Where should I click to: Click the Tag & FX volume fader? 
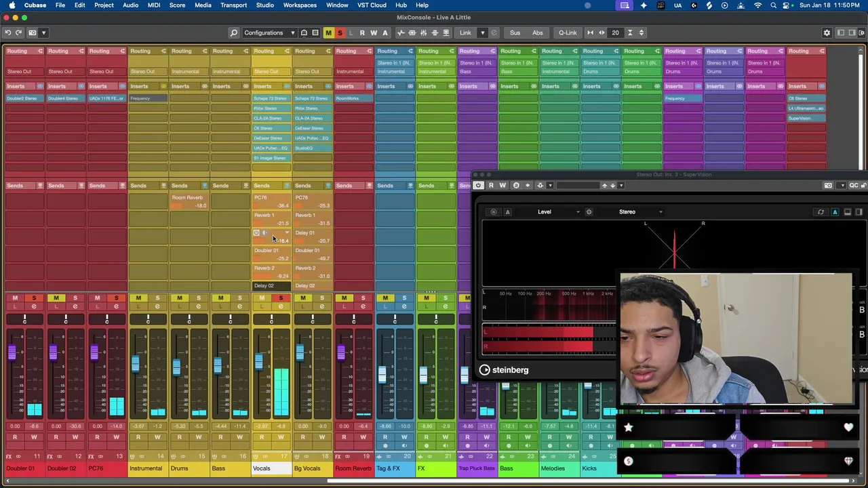tap(382, 374)
